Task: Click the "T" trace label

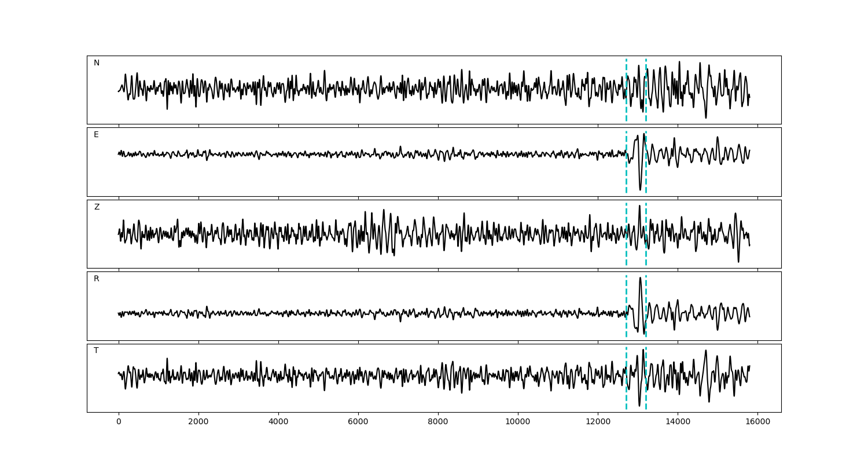Action: pyautogui.click(x=96, y=351)
